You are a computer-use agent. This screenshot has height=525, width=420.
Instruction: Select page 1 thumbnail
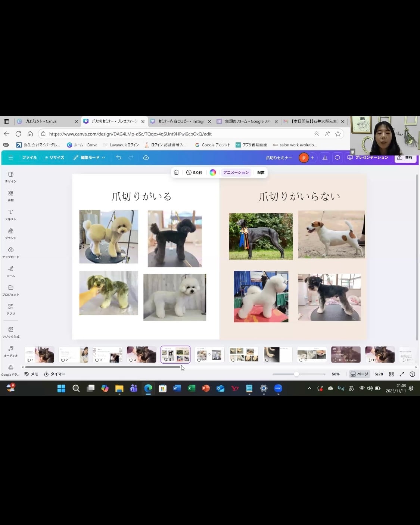39,354
